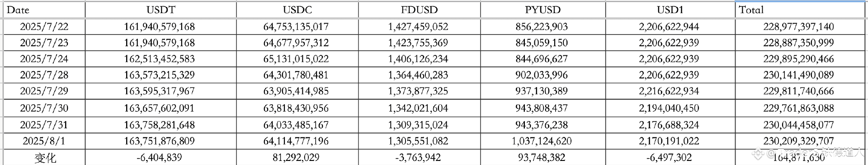Click the USD1 column header
The height and width of the screenshot is (165, 868).
670,10
